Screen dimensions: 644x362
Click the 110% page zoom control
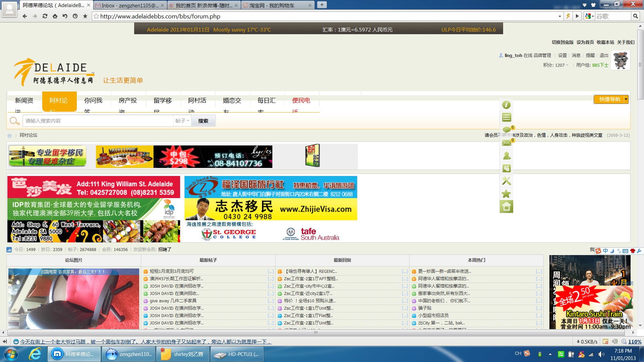[634, 342]
